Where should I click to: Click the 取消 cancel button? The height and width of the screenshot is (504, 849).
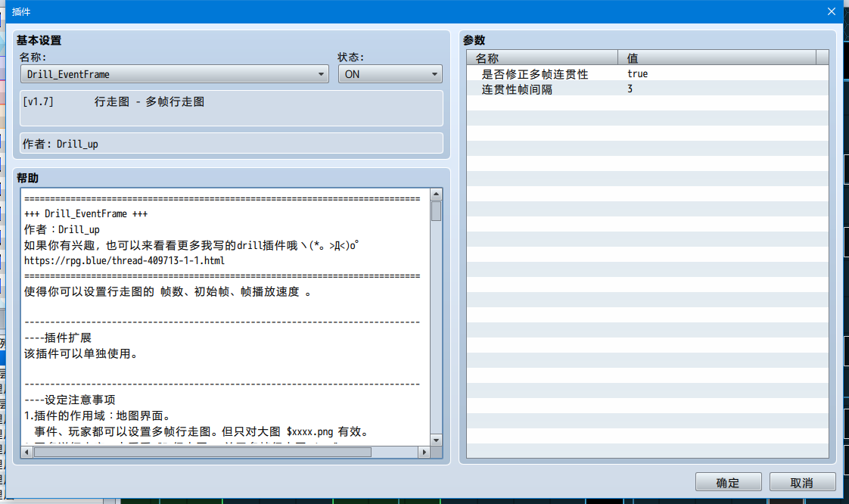point(802,482)
